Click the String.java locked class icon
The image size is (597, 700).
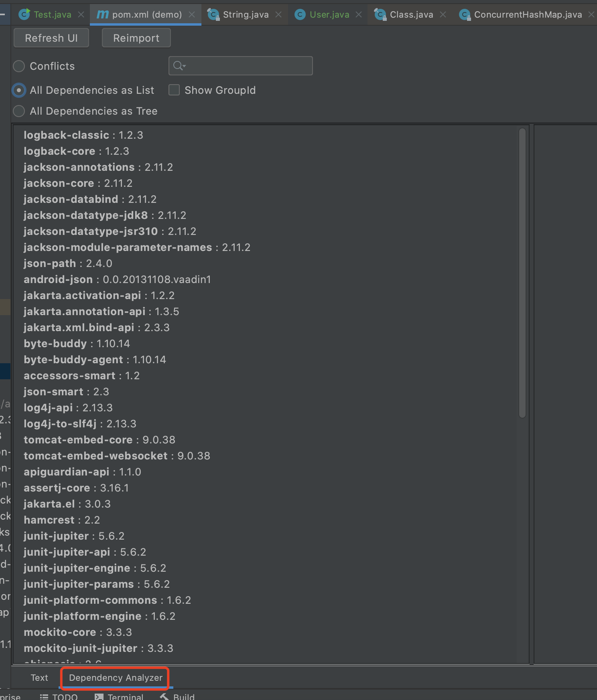pos(213,15)
